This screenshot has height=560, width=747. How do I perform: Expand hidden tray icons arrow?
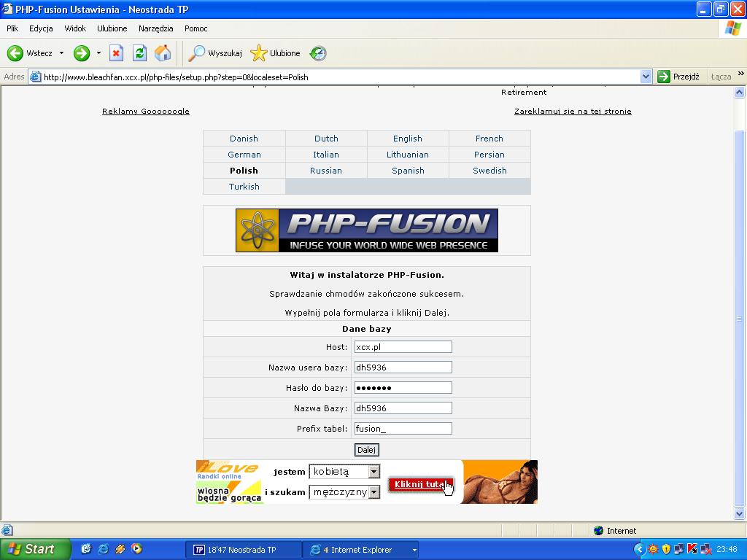click(x=639, y=550)
